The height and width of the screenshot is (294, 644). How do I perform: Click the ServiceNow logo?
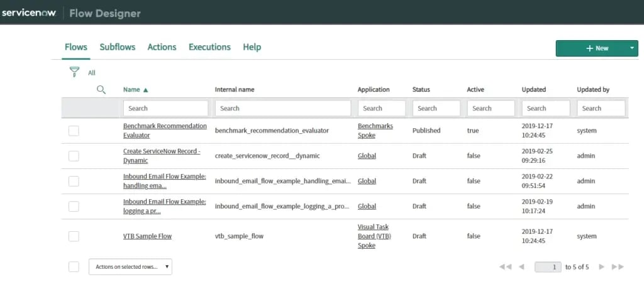30,13
